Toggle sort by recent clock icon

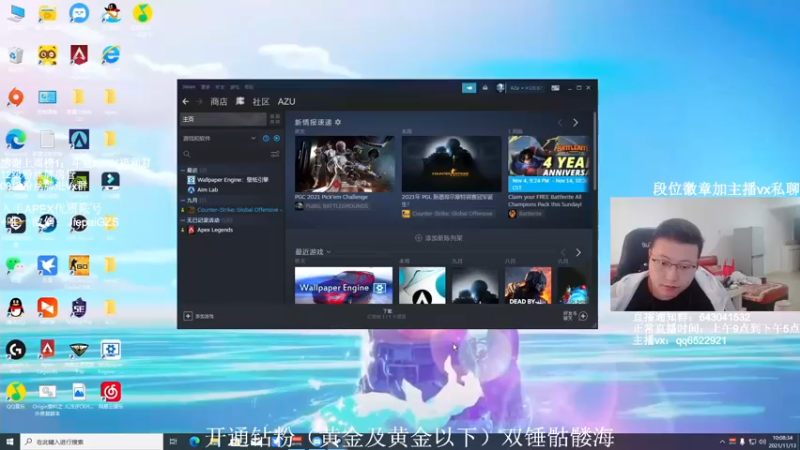(x=266, y=138)
